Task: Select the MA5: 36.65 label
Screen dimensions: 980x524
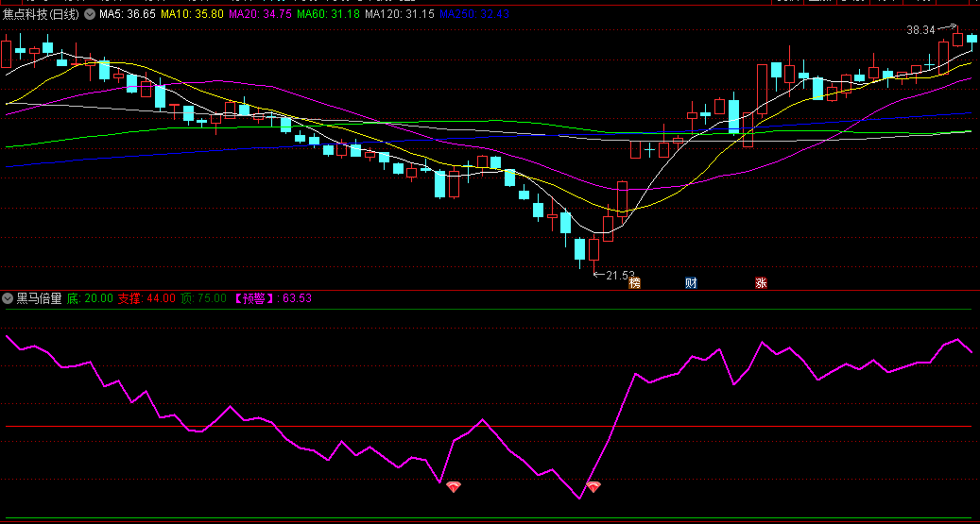Action: [x=127, y=14]
